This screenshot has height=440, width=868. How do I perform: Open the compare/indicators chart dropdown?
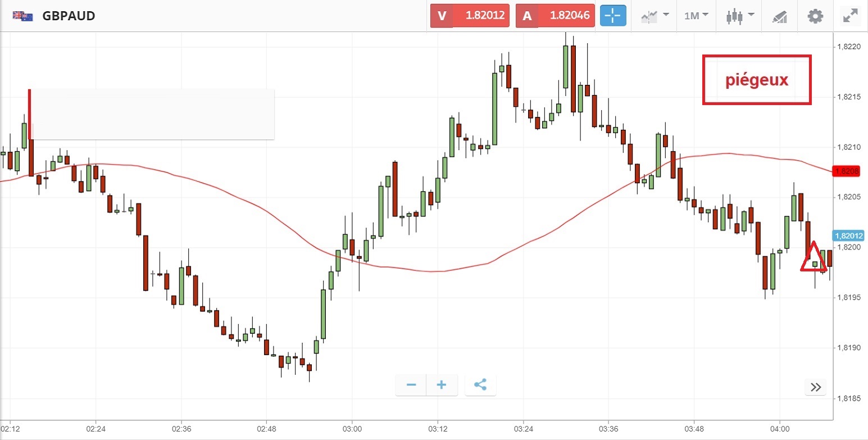655,16
